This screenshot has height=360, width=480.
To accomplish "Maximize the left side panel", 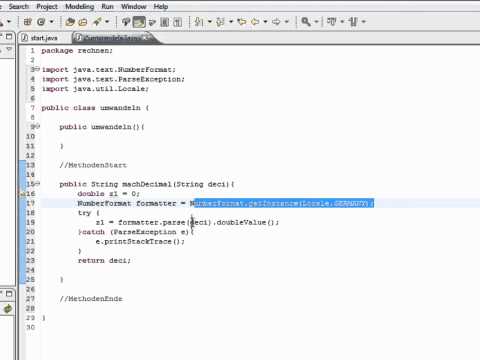I will point(9,36).
